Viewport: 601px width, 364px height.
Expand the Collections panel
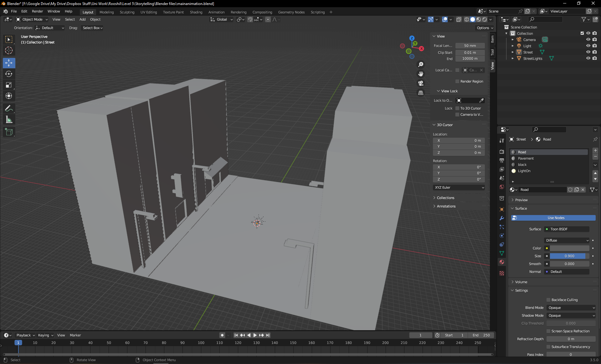pyautogui.click(x=445, y=198)
